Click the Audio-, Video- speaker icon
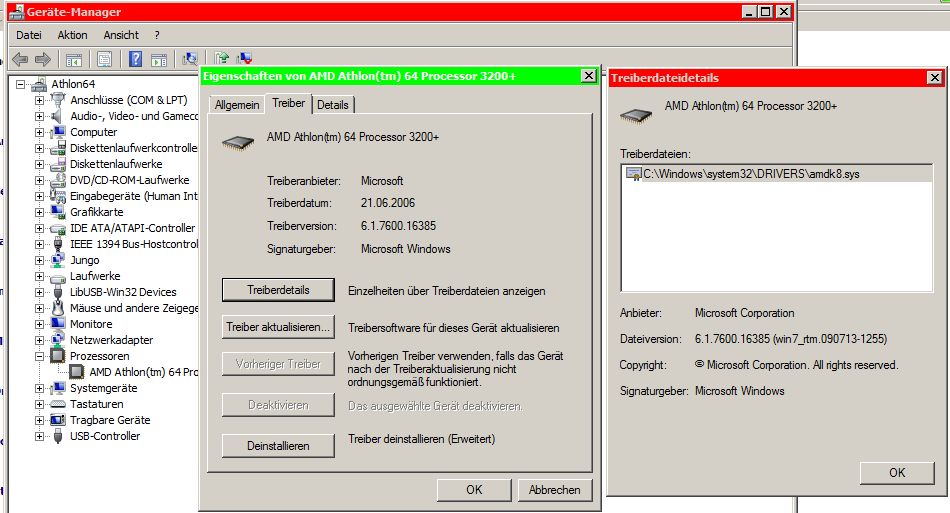The image size is (950, 513). pyautogui.click(x=58, y=116)
